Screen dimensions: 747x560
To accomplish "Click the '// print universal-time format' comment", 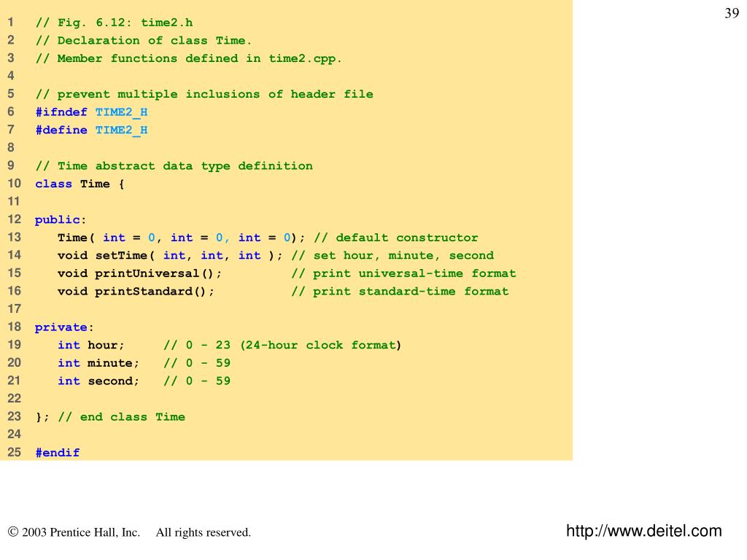I will (403, 274).
